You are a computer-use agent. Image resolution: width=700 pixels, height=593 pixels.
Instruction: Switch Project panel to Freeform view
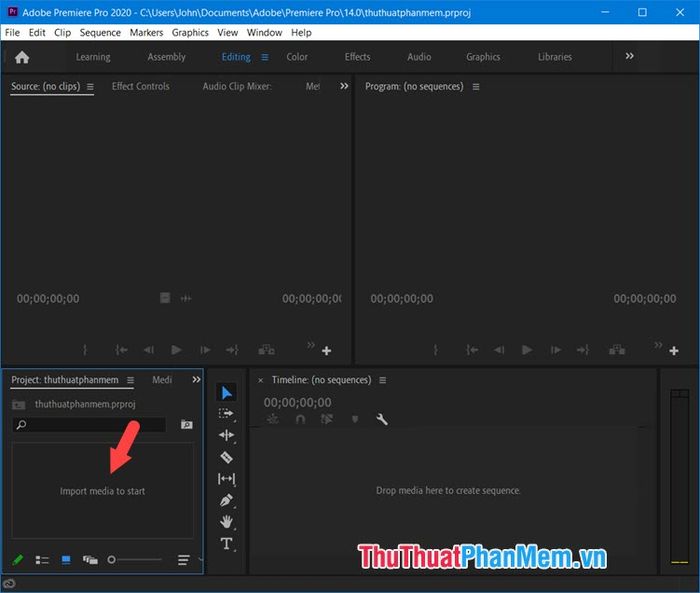click(x=90, y=560)
